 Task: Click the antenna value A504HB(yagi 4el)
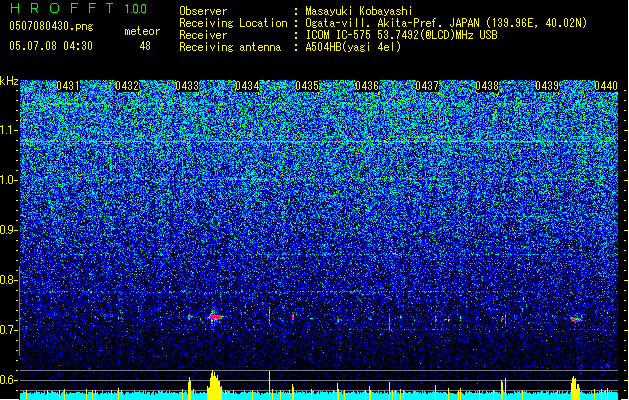click(x=353, y=47)
